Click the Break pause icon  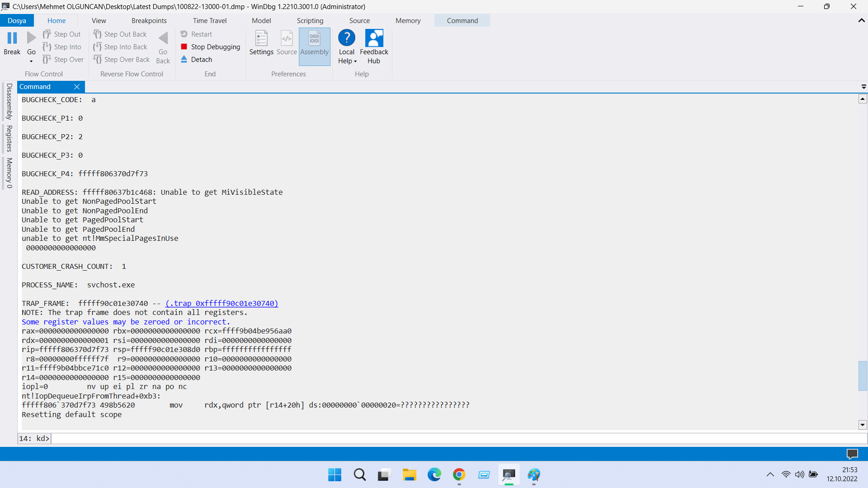tap(12, 38)
